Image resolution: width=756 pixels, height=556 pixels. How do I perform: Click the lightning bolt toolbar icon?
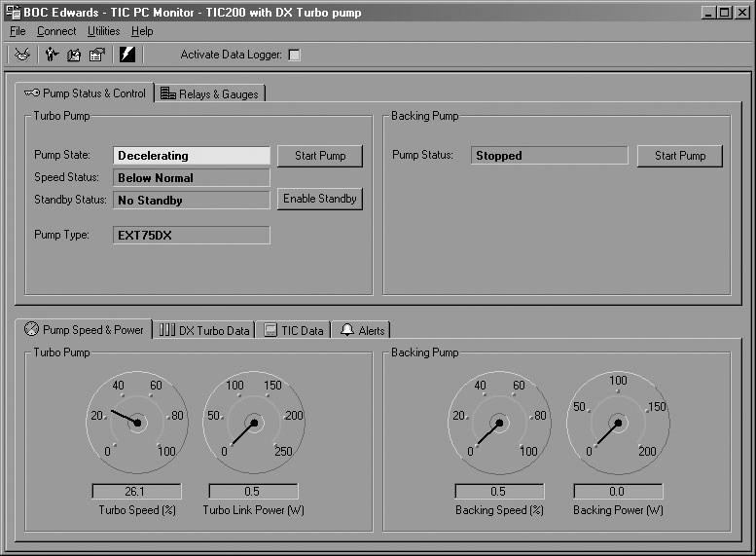(127, 55)
